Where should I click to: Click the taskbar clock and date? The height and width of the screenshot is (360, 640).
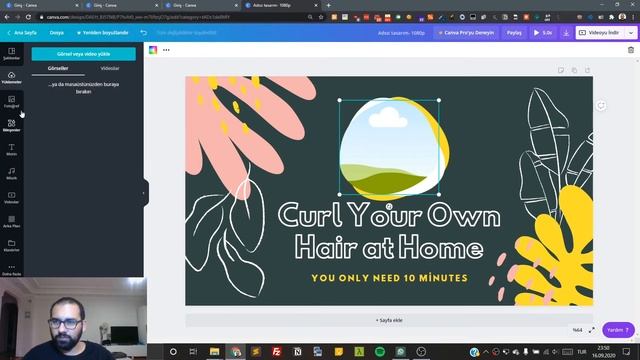(x=603, y=351)
